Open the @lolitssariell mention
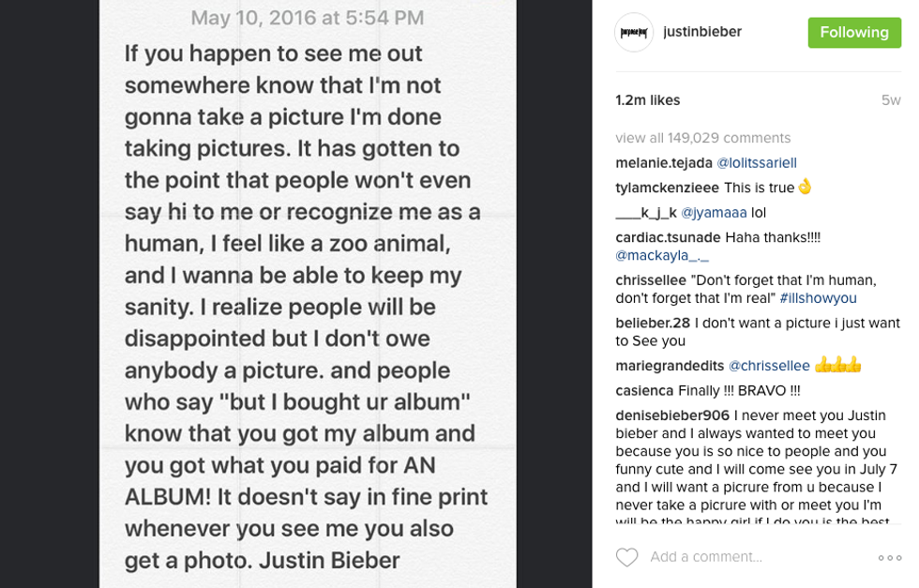 point(756,162)
